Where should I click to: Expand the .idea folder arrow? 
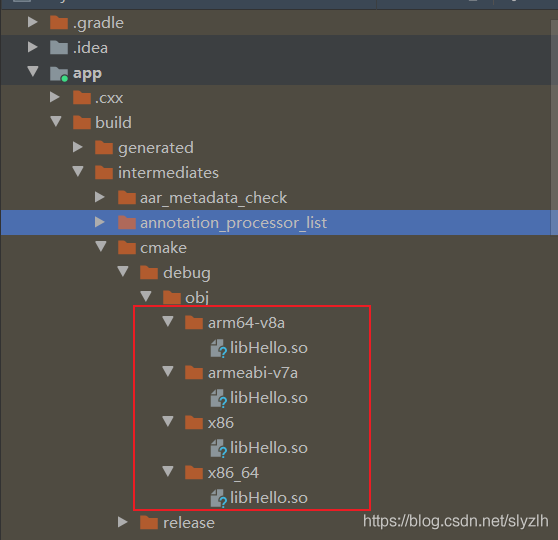click(33, 47)
